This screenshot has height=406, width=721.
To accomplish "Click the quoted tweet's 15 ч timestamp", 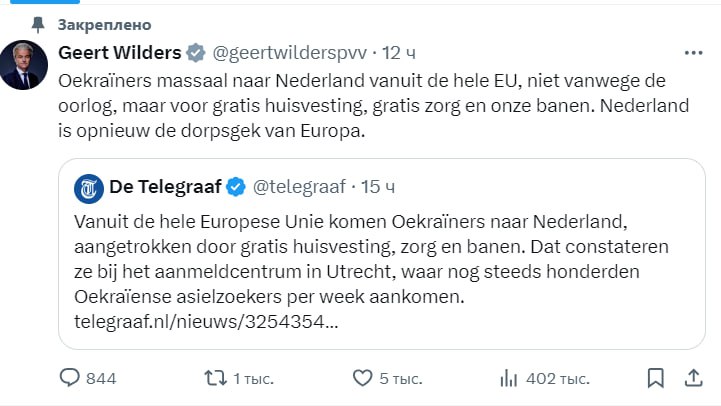I will point(376,186).
